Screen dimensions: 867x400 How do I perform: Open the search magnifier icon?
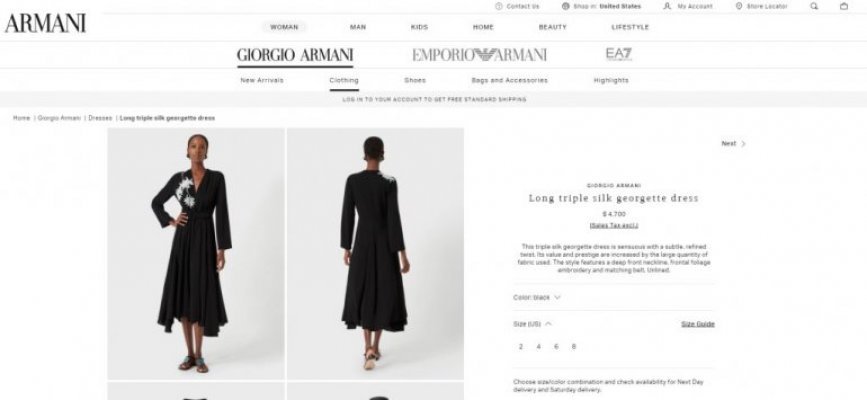tap(814, 6)
